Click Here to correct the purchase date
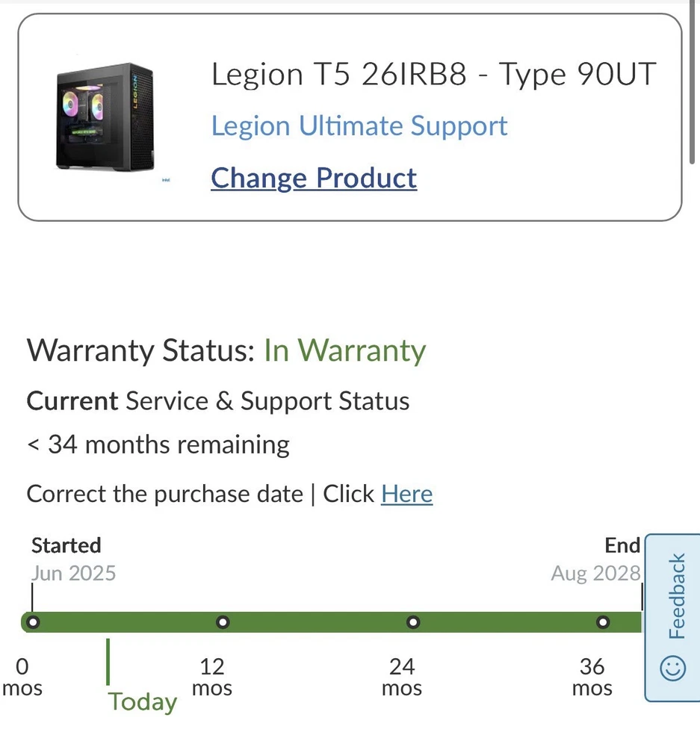Image resolution: width=700 pixels, height=747 pixels. pos(406,494)
